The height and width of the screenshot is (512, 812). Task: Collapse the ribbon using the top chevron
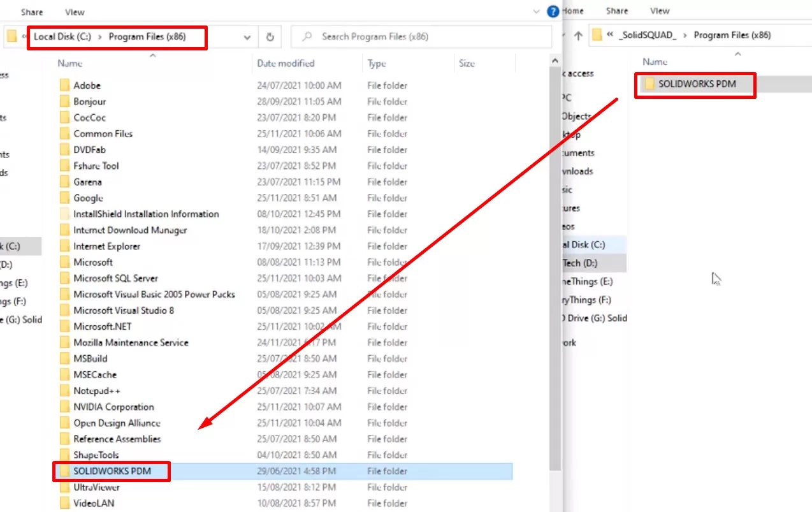tap(536, 11)
